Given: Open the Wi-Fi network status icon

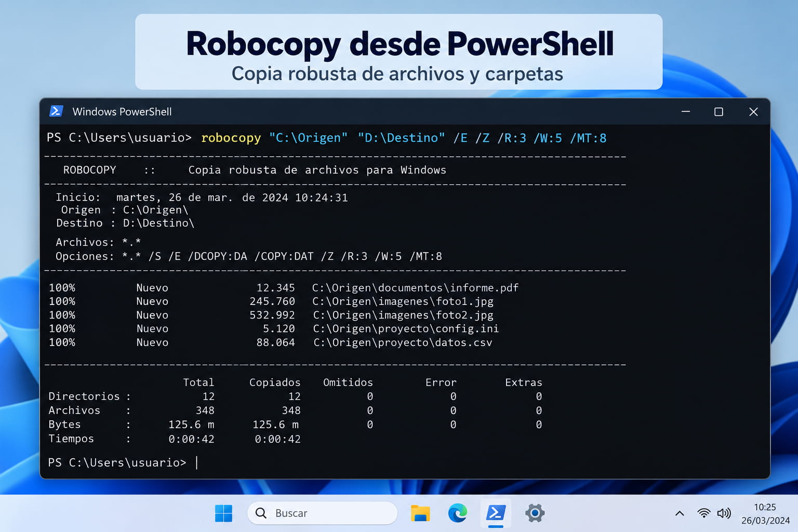Looking at the screenshot, I should click(703, 513).
